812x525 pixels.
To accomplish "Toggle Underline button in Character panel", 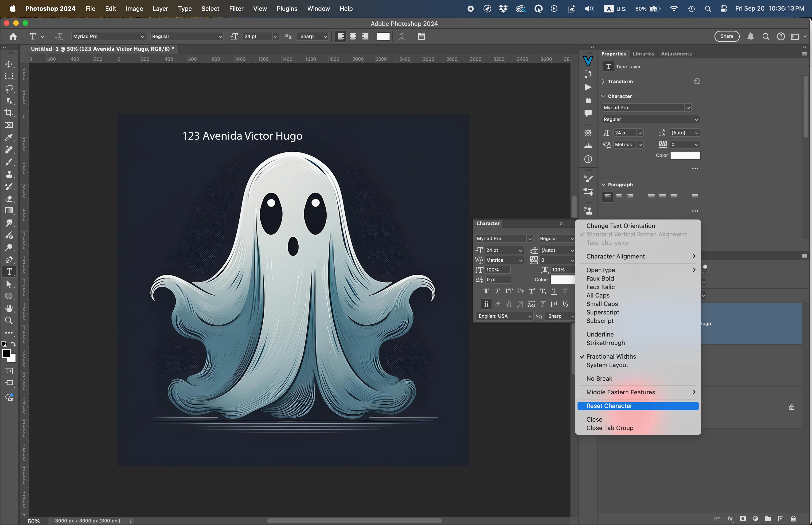I will pos(554,291).
